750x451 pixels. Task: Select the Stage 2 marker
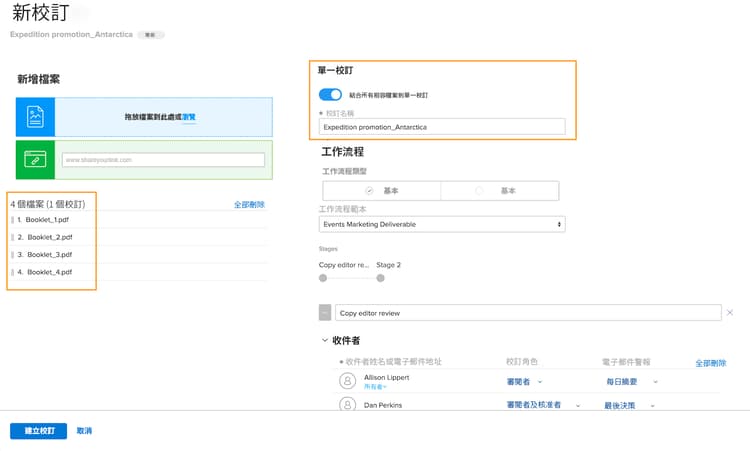tap(380, 278)
